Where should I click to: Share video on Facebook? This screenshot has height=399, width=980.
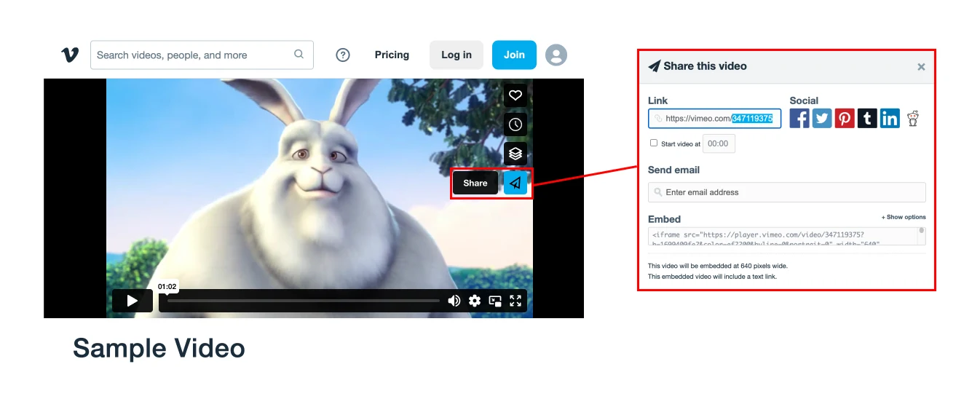[x=799, y=118]
